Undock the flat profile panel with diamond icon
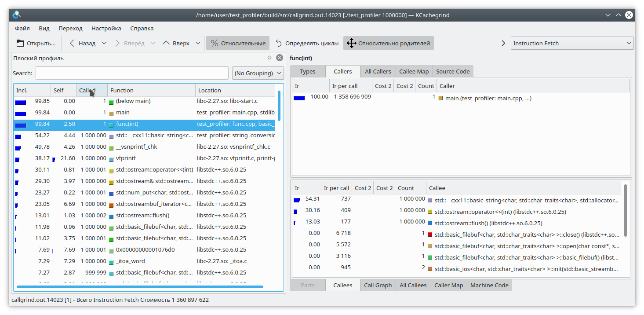Viewport: 644px width, 315px height. 269,58
